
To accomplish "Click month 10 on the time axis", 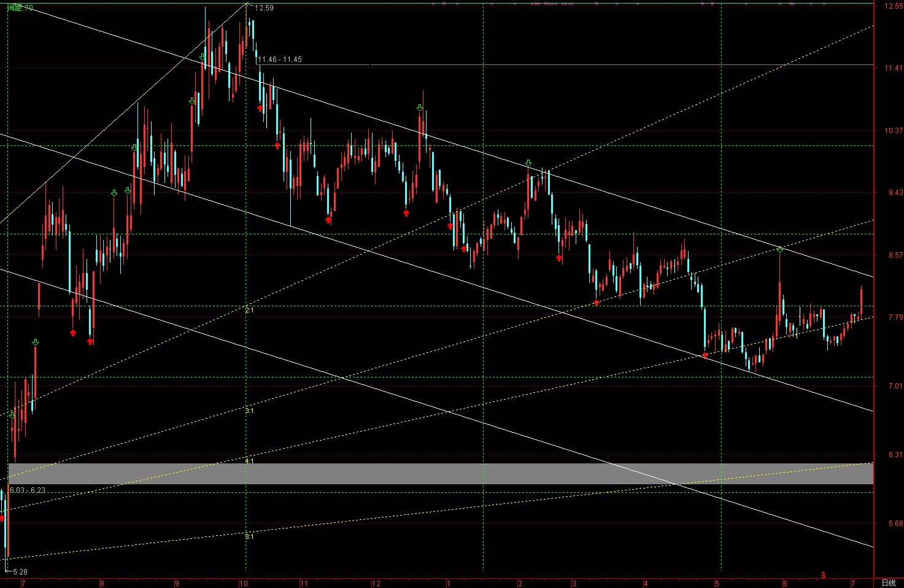I will pos(243,583).
